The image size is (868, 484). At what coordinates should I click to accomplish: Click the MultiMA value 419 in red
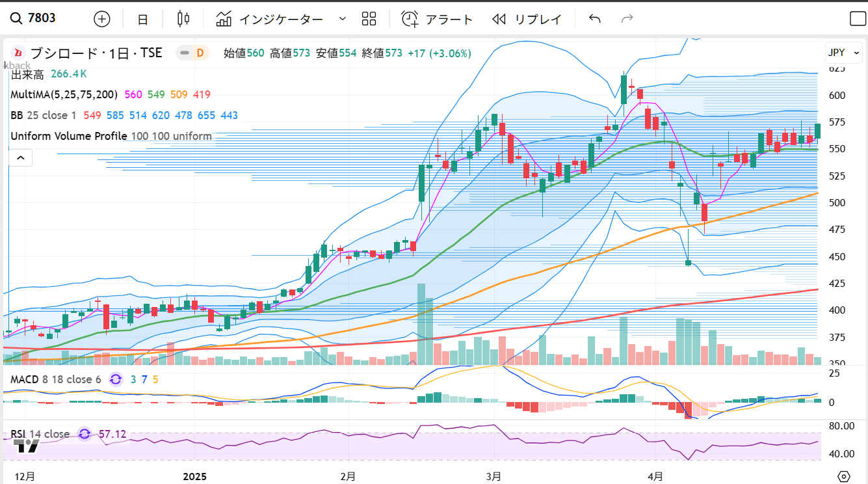coord(202,94)
